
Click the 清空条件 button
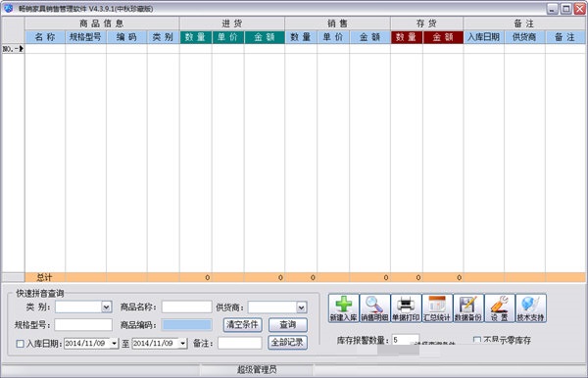243,324
